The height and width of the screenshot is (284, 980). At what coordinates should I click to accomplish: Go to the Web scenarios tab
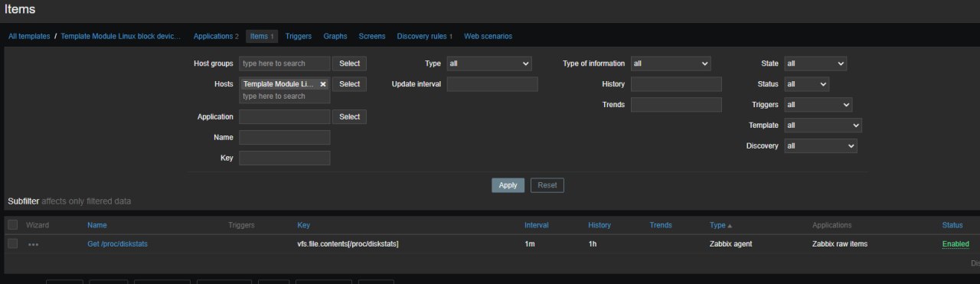488,36
